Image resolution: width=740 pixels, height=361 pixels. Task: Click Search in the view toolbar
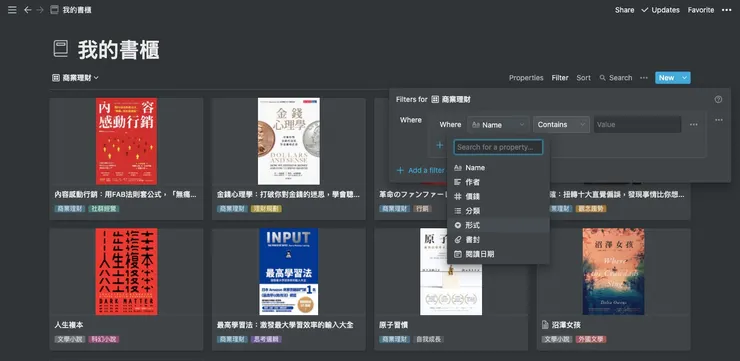(616, 78)
